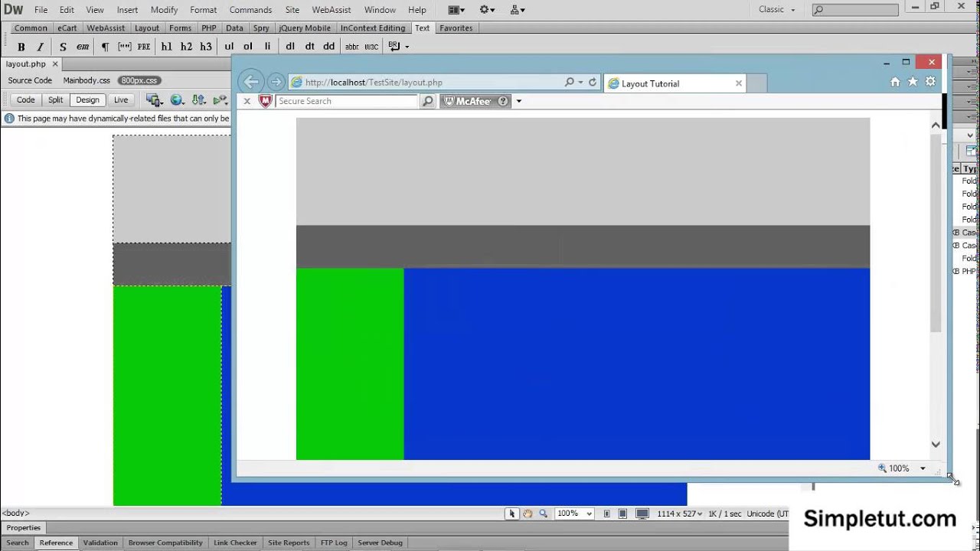
Task: Apply Italic formatting in Text toolbar
Action: pos(41,47)
